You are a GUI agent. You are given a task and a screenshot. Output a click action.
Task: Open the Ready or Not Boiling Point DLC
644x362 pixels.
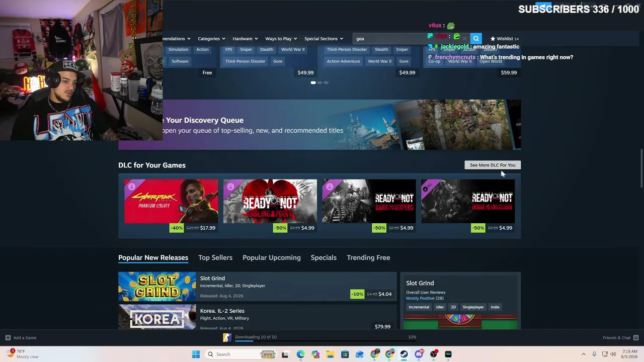point(270,201)
